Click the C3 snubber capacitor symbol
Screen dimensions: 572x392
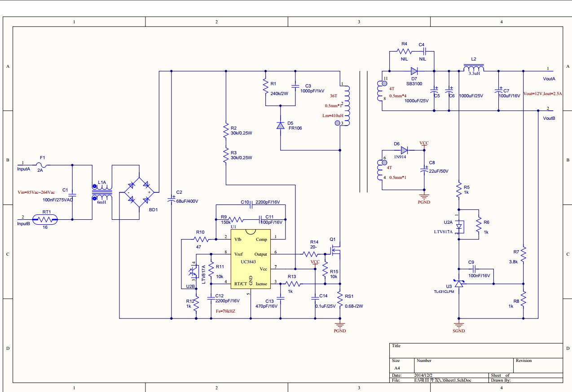(295, 85)
